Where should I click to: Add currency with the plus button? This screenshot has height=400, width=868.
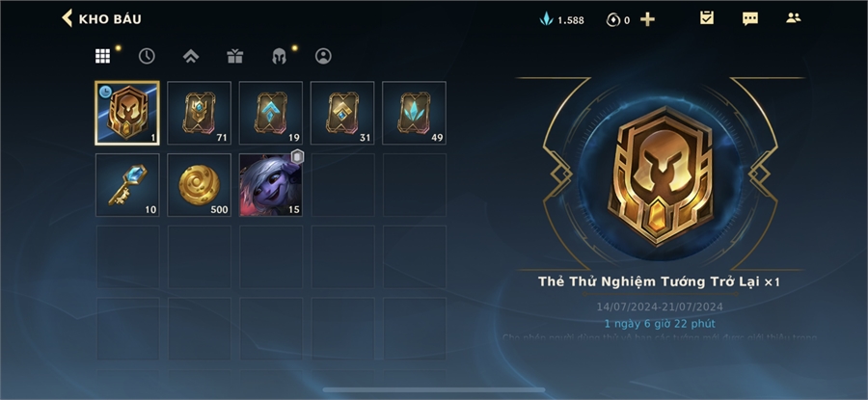coord(648,20)
